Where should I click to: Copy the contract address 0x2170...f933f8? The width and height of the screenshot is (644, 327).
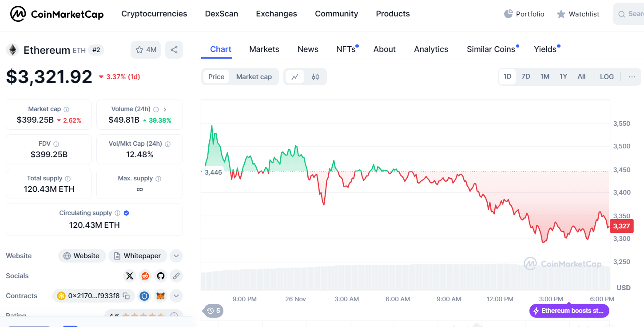coord(126,296)
